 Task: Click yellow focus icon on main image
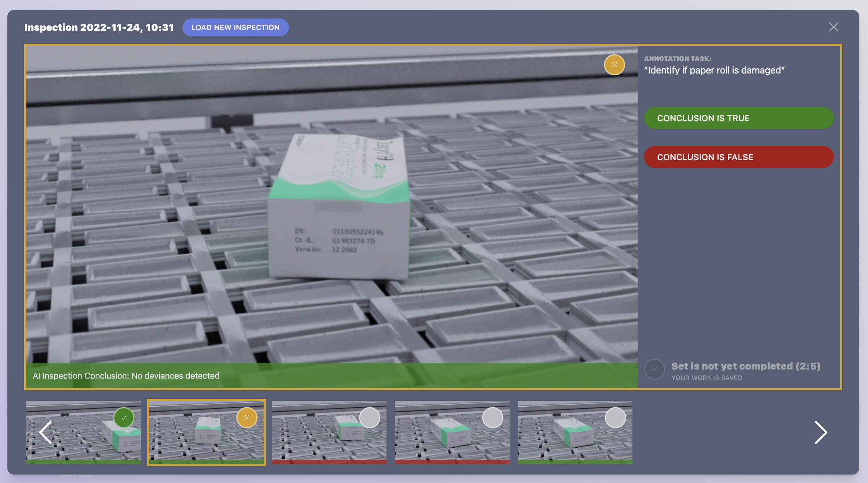tap(614, 65)
